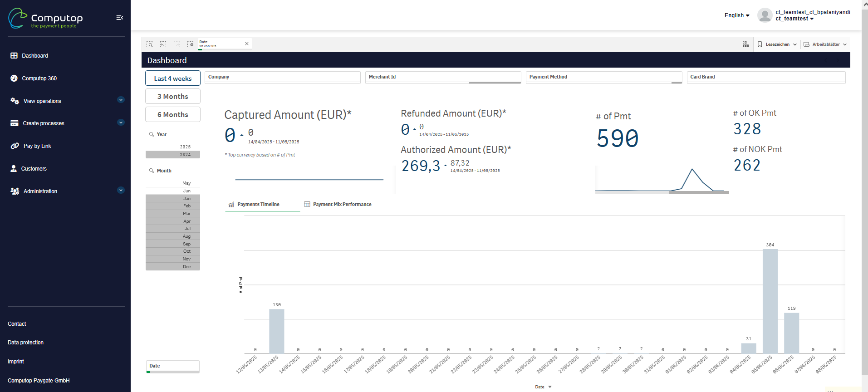Click the user profile avatar
This screenshot has height=392, width=868.
[765, 15]
